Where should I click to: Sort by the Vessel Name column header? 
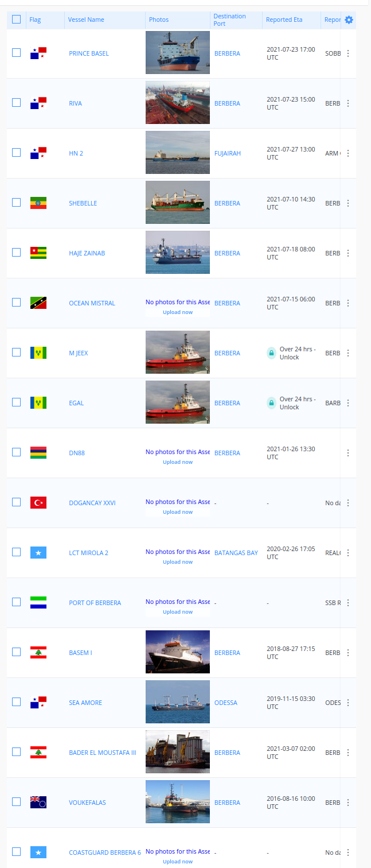[x=86, y=20]
